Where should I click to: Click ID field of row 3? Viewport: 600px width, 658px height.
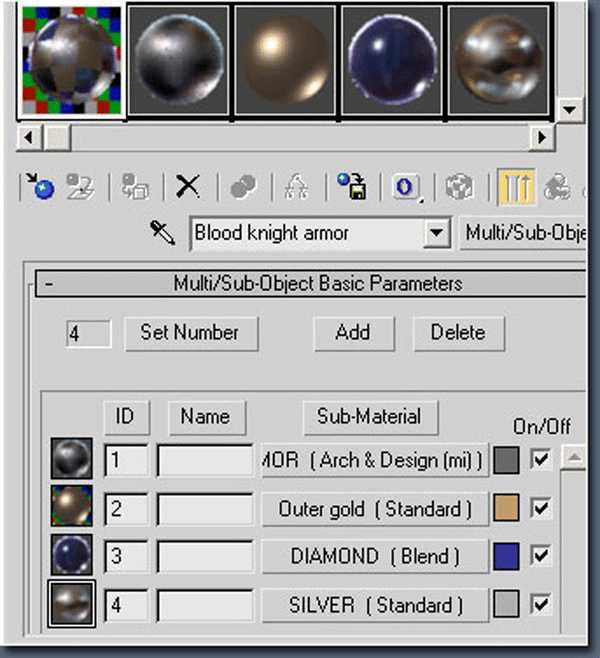tap(126, 556)
